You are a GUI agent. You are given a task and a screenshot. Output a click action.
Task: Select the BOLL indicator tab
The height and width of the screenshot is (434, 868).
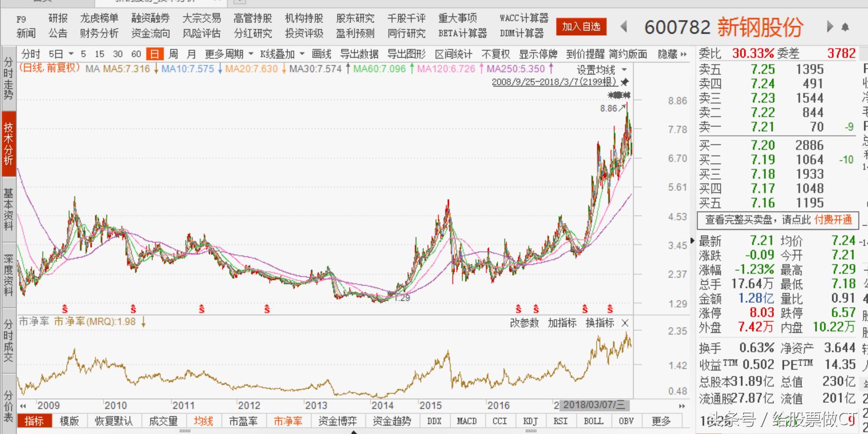click(x=593, y=421)
